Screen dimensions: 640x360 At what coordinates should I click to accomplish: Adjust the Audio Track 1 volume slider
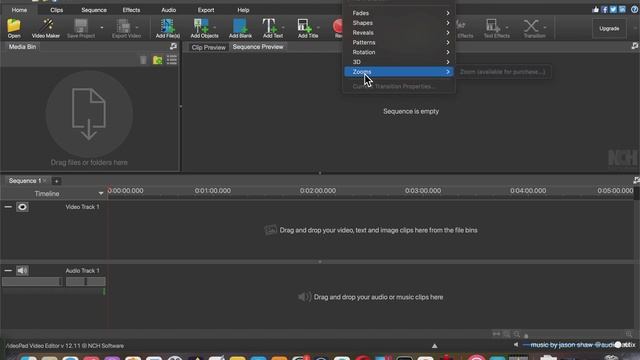tap(32, 281)
